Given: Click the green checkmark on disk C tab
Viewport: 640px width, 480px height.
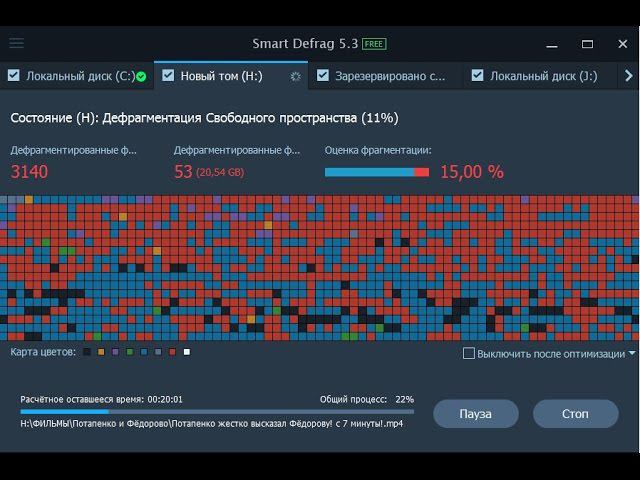Looking at the screenshot, I should tap(141, 76).
